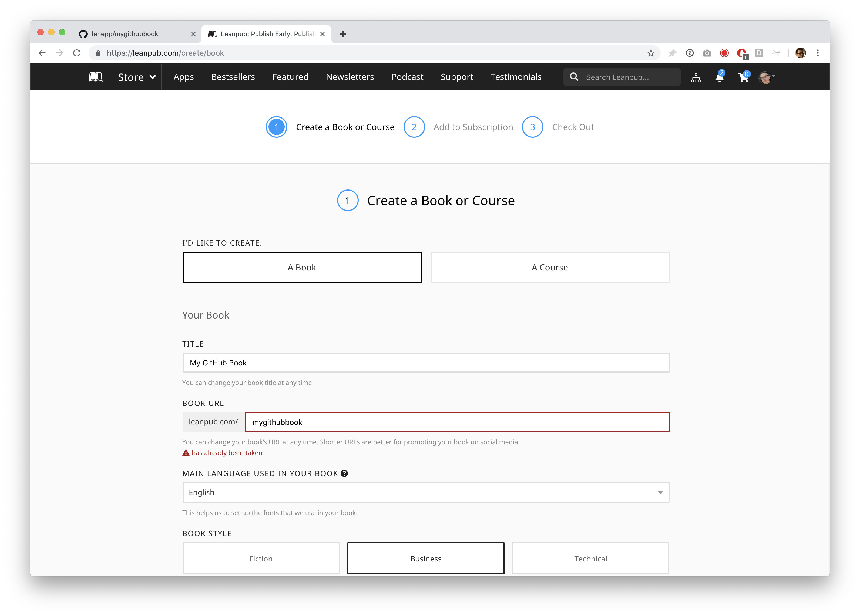The image size is (860, 616).
Task: Open Newsletters in navigation bar
Action: pos(350,77)
